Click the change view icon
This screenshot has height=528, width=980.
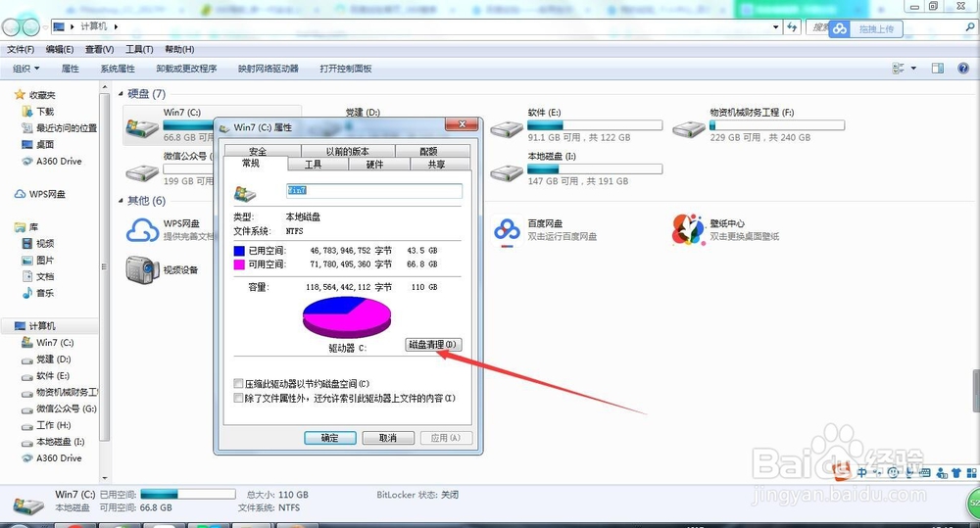[x=898, y=69]
